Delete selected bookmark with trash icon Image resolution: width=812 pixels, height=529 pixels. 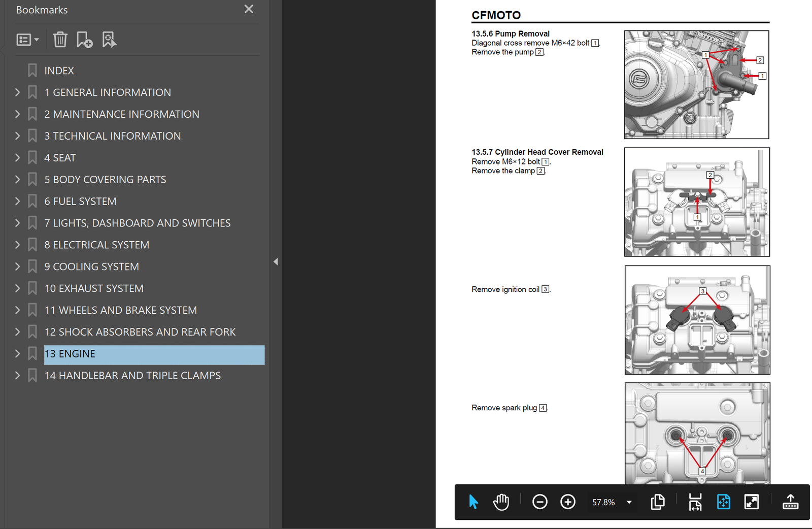[x=60, y=40]
